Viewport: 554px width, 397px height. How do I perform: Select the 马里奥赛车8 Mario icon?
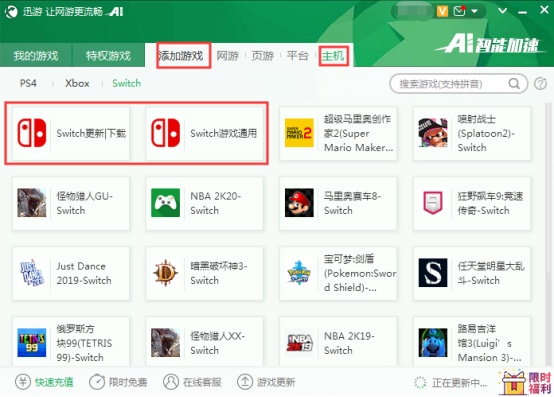coord(299,203)
